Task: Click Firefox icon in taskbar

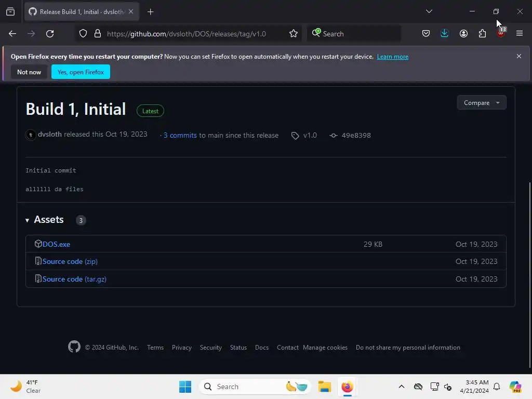Action: (347, 387)
